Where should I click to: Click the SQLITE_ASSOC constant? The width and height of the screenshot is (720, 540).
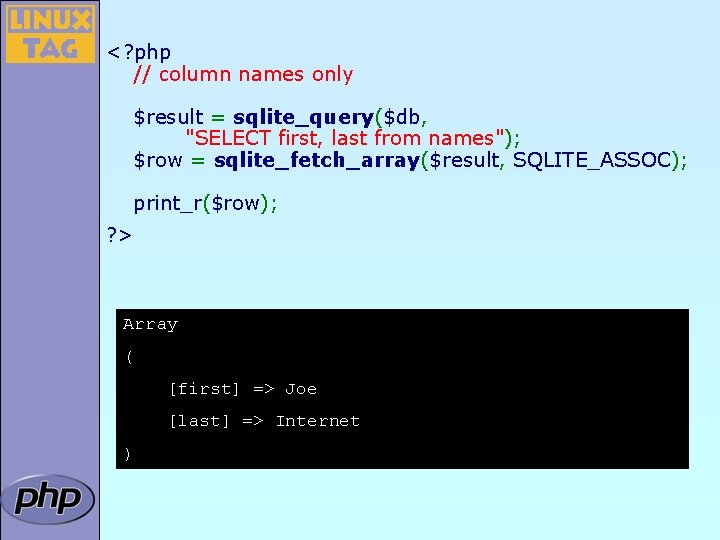pyautogui.click(x=592, y=160)
